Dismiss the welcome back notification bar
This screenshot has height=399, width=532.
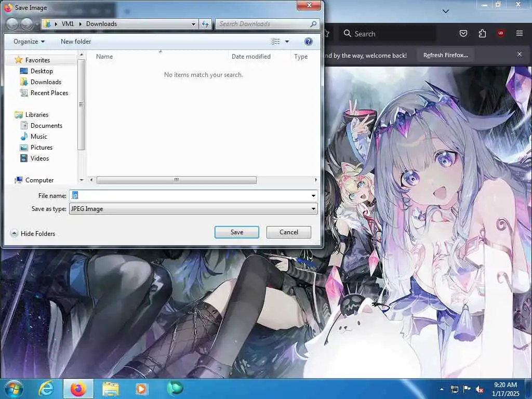click(x=520, y=54)
